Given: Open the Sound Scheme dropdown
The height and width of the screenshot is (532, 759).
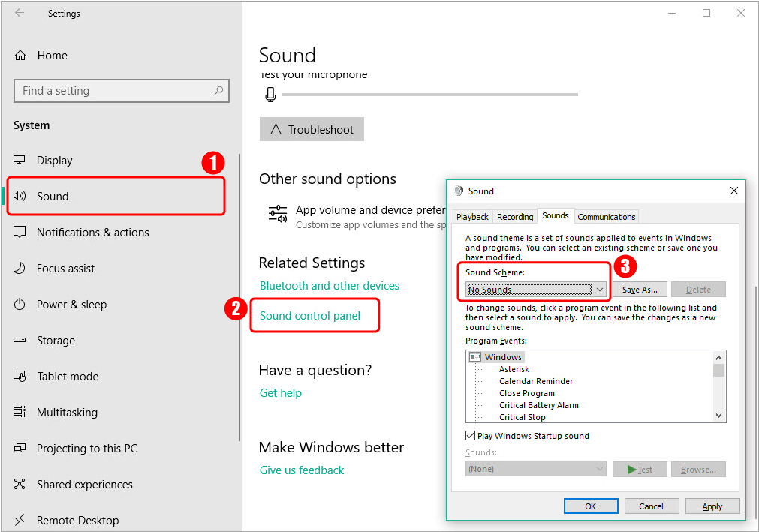Looking at the screenshot, I should point(535,289).
